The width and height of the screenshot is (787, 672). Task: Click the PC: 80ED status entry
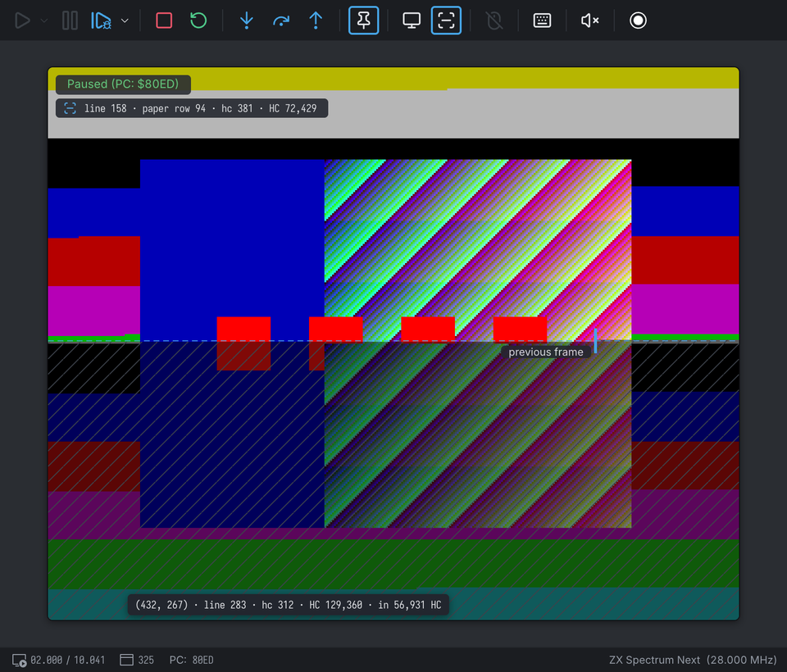[191, 660]
